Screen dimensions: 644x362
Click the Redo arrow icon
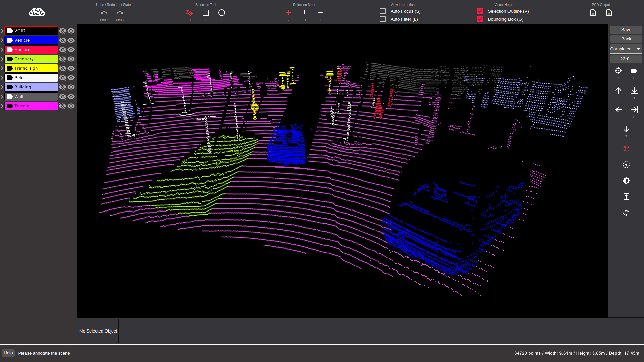[120, 13]
